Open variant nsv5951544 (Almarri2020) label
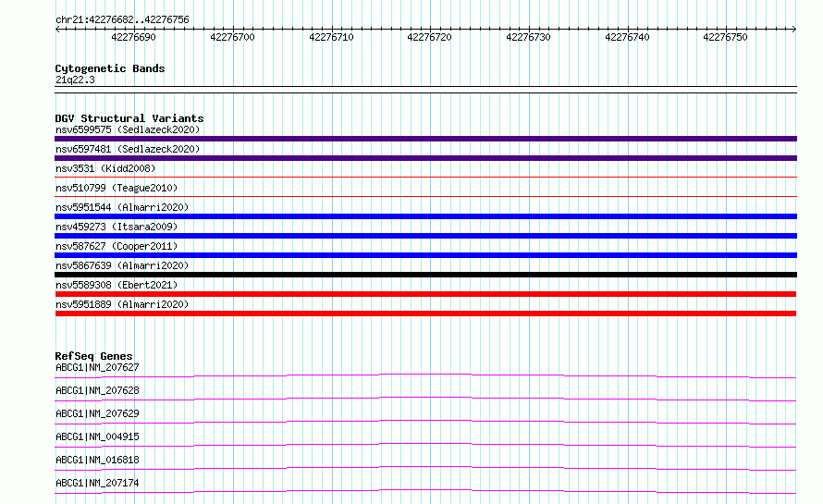This screenshot has width=823, height=504. coord(122,207)
